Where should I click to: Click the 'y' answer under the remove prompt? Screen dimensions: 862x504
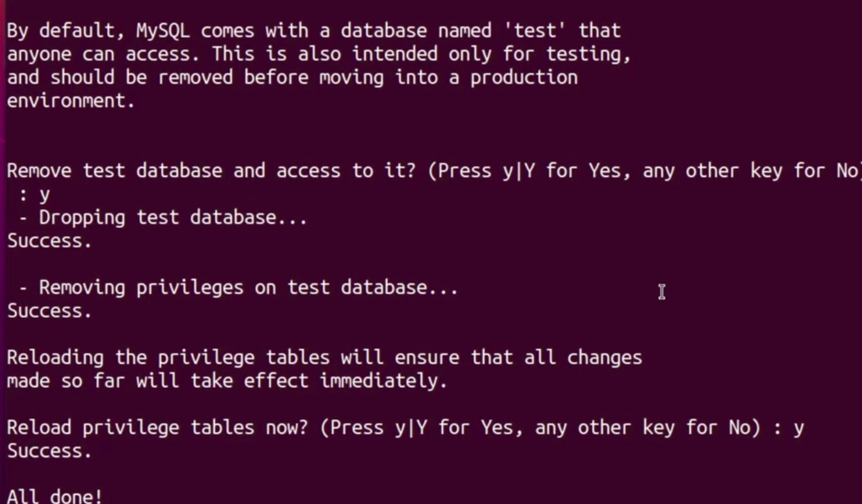[x=44, y=195]
